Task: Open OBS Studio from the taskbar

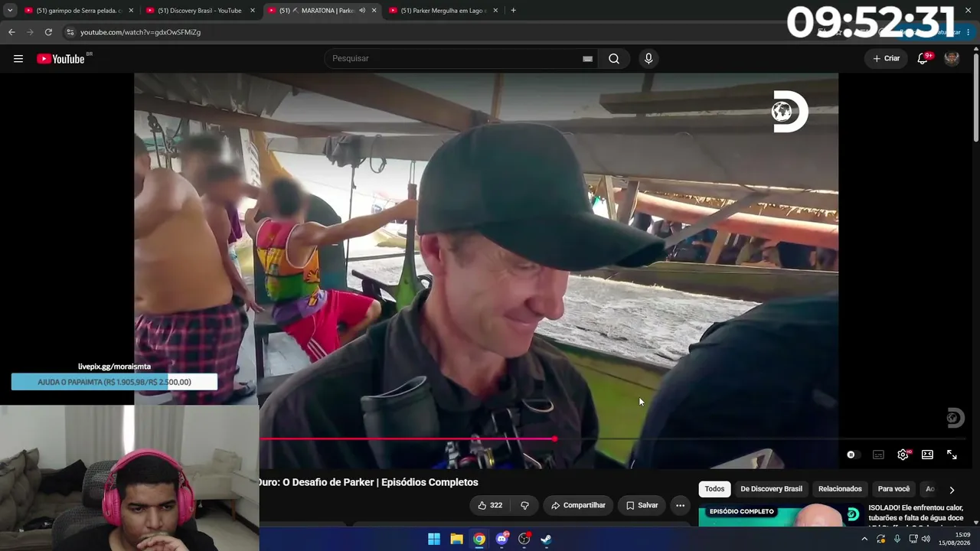Action: coord(524,539)
